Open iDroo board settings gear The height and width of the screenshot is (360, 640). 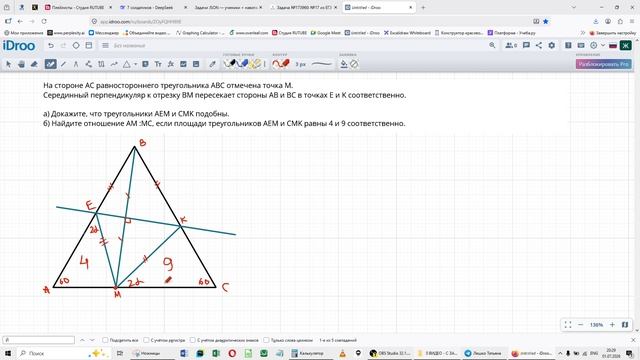551,46
